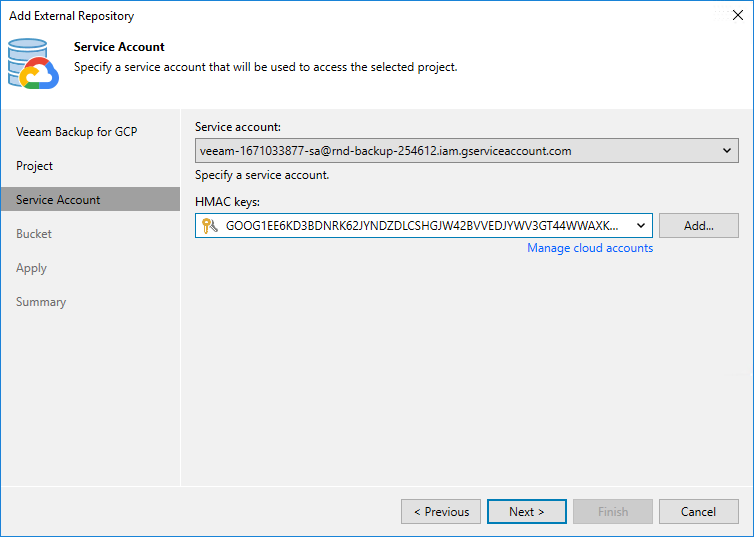Open the Summary step
The image size is (754, 537).
point(41,302)
